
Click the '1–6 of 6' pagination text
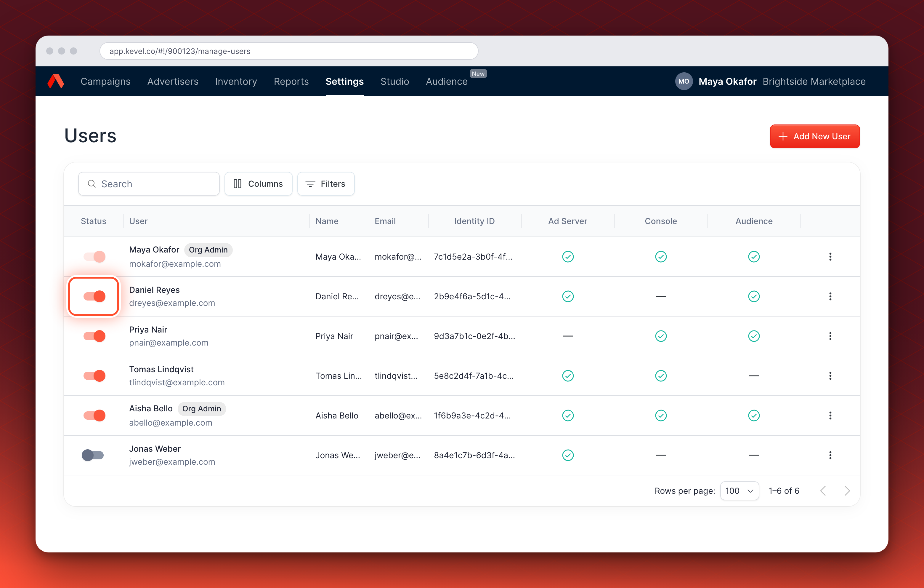tap(784, 491)
